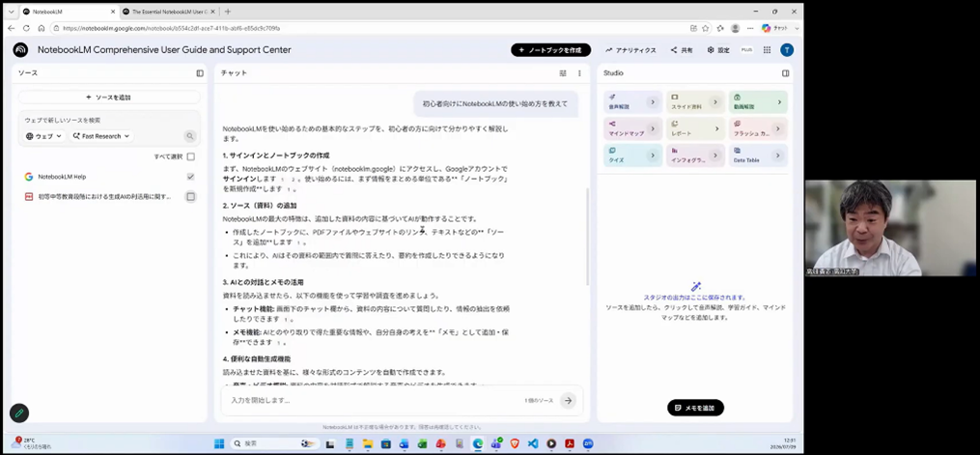The image size is (980, 455).
Task: Click the browser address bar URL
Action: 171,28
